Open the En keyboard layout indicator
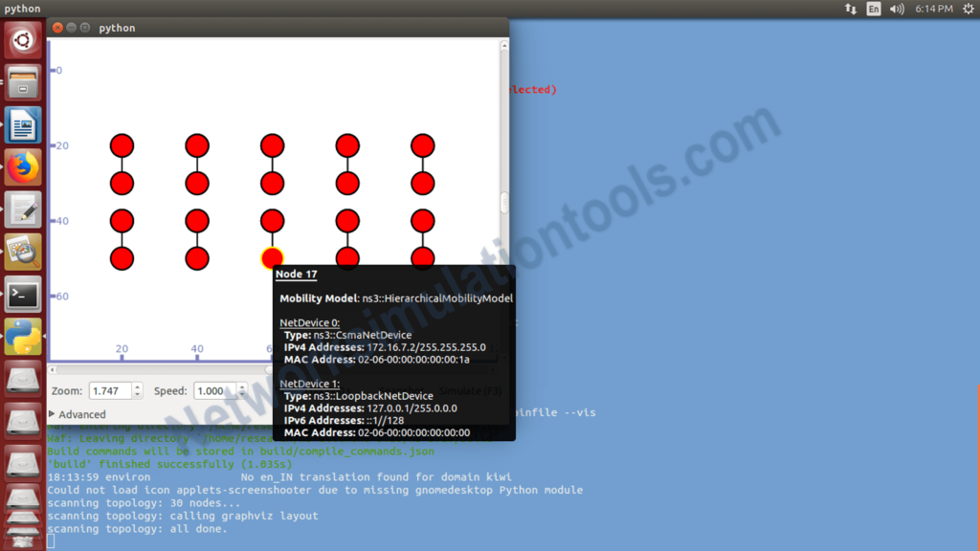 874,9
